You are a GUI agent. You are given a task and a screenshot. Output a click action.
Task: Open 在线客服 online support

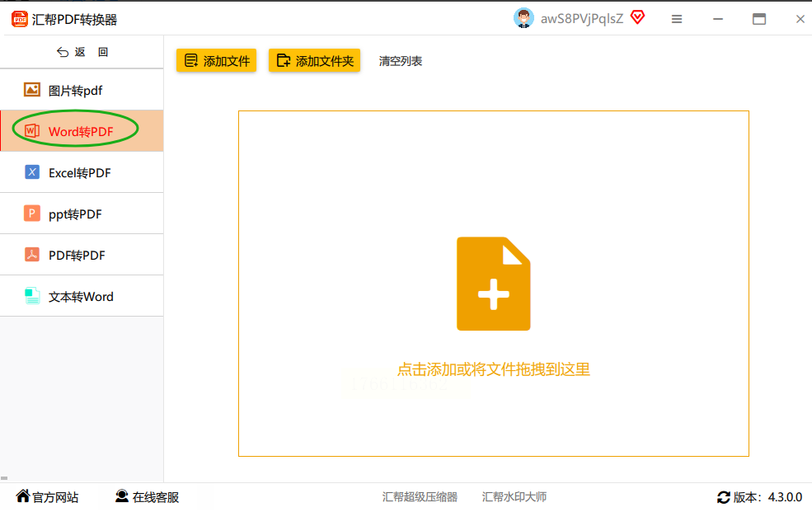click(x=147, y=497)
